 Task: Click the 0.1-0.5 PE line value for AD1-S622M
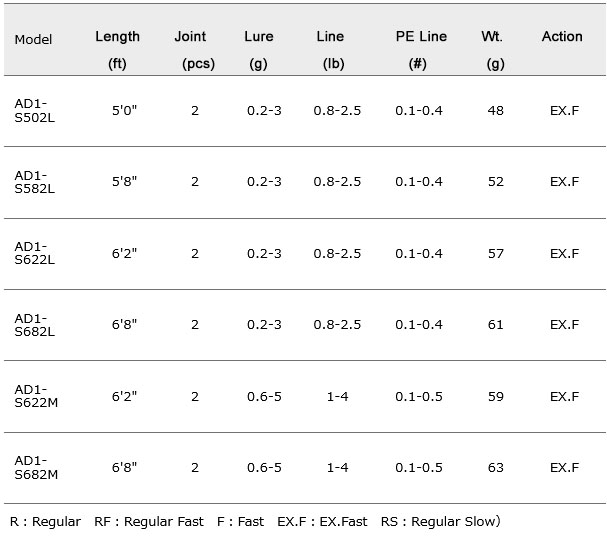point(419,396)
